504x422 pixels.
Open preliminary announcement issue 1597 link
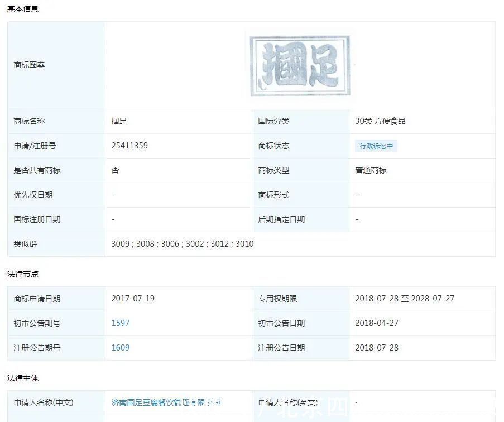click(x=120, y=323)
